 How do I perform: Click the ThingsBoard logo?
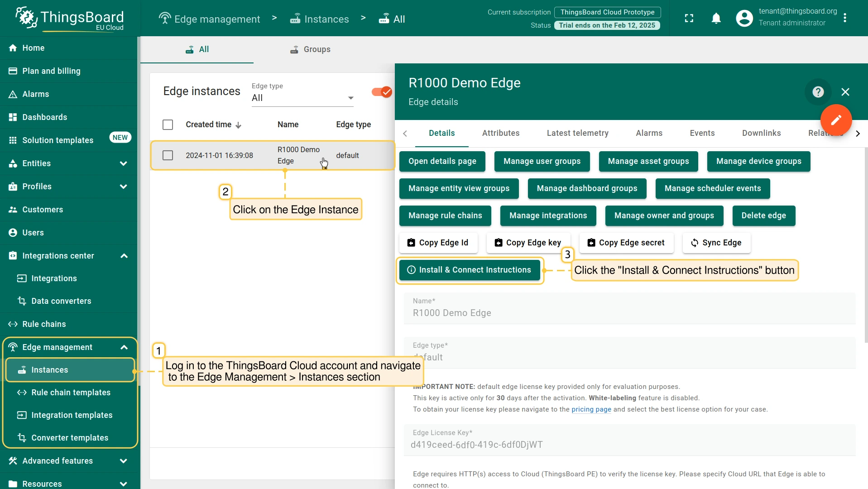coord(70,18)
